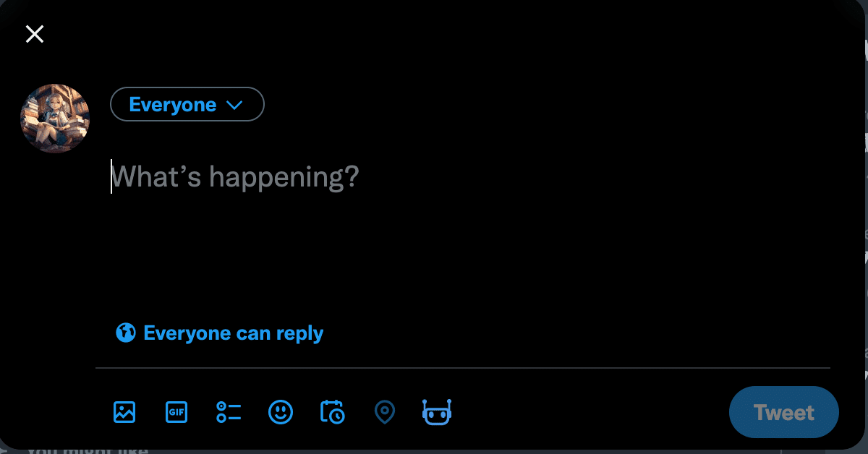The width and height of the screenshot is (868, 454).
Task: Click the blank compose area below the placeholder
Action: pyautogui.click(x=434, y=253)
